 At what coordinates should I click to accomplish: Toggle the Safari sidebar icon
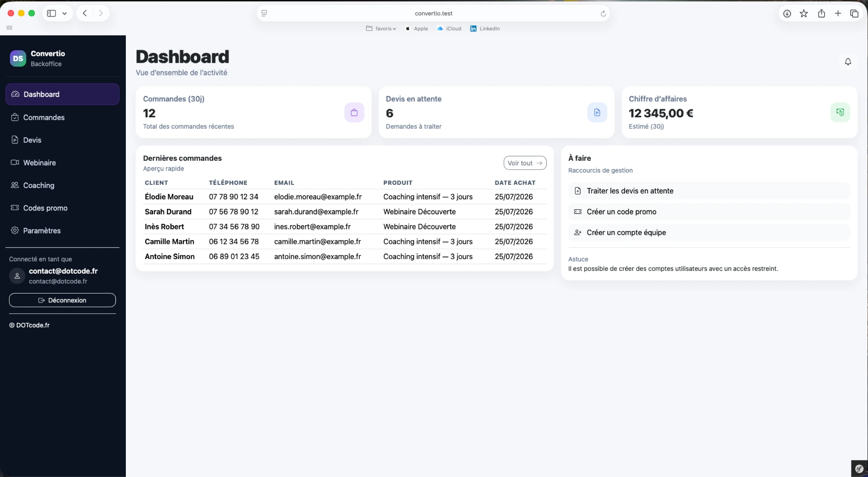click(x=51, y=13)
